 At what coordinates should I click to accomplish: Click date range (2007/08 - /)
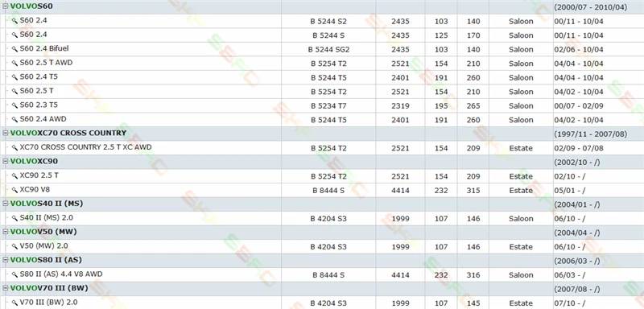(x=577, y=290)
